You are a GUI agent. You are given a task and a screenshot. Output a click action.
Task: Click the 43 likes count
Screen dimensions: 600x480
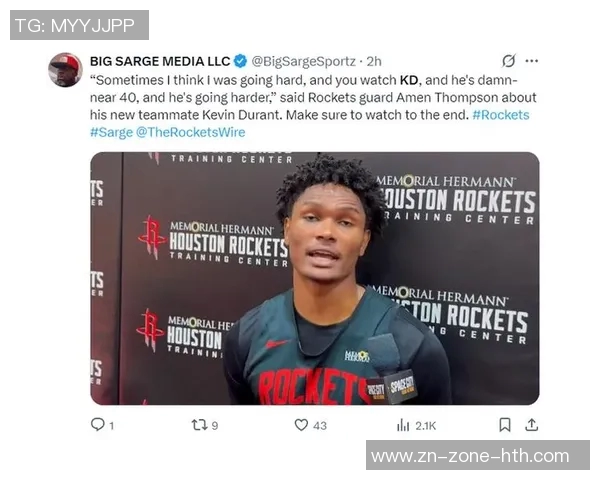(x=319, y=425)
